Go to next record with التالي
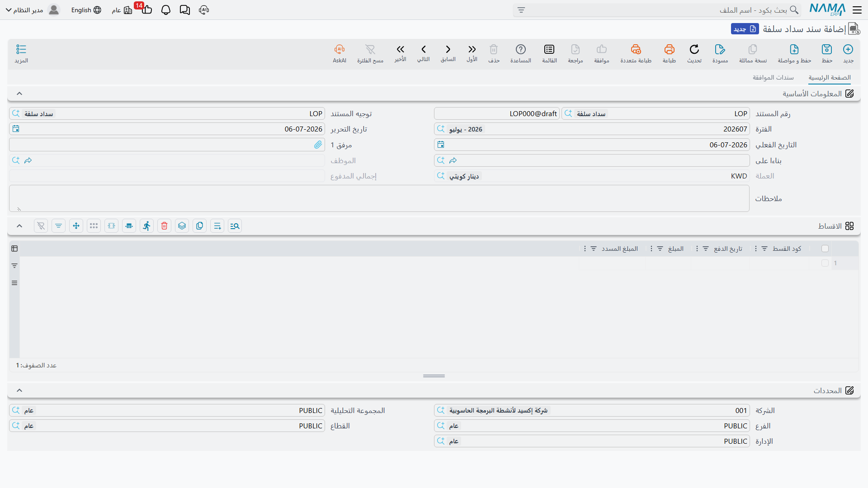Screen dimensions: 868x488 [424, 53]
